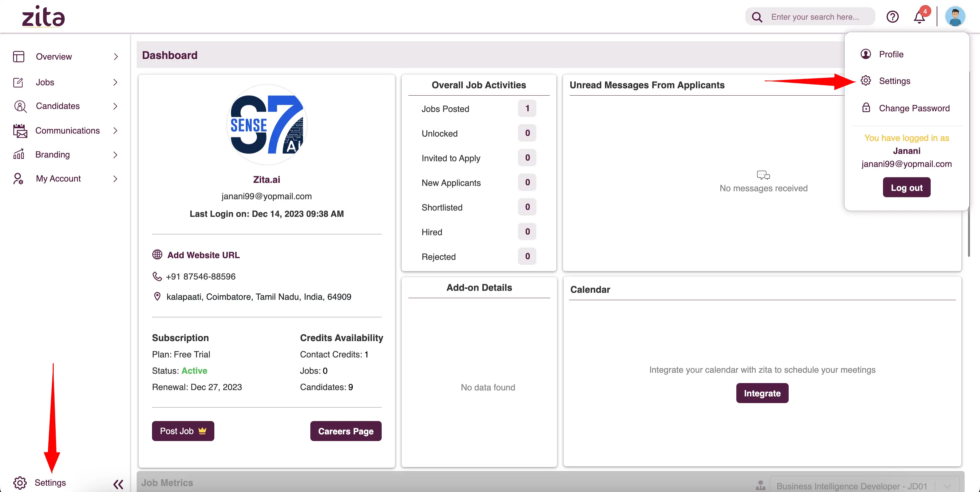Click the phone icon beside number

[157, 276]
